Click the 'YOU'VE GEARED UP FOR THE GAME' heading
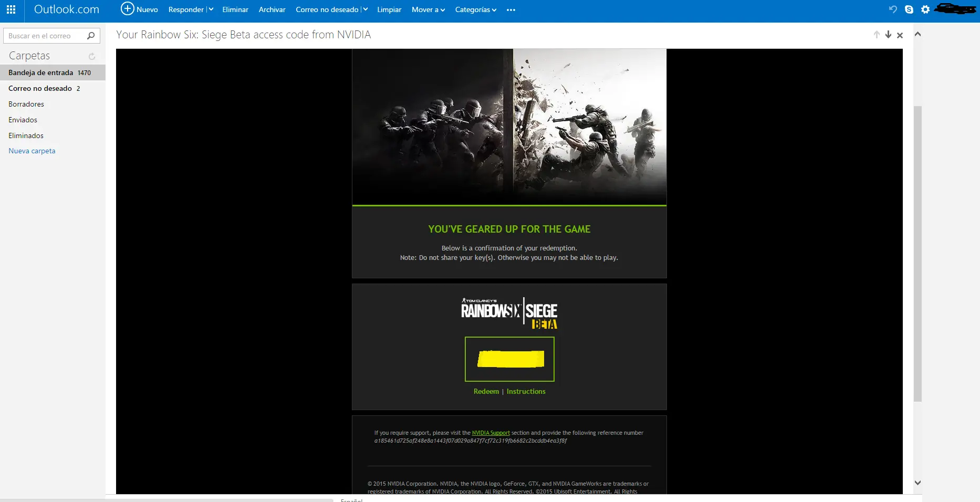Viewport: 980px width, 502px height. tap(509, 229)
